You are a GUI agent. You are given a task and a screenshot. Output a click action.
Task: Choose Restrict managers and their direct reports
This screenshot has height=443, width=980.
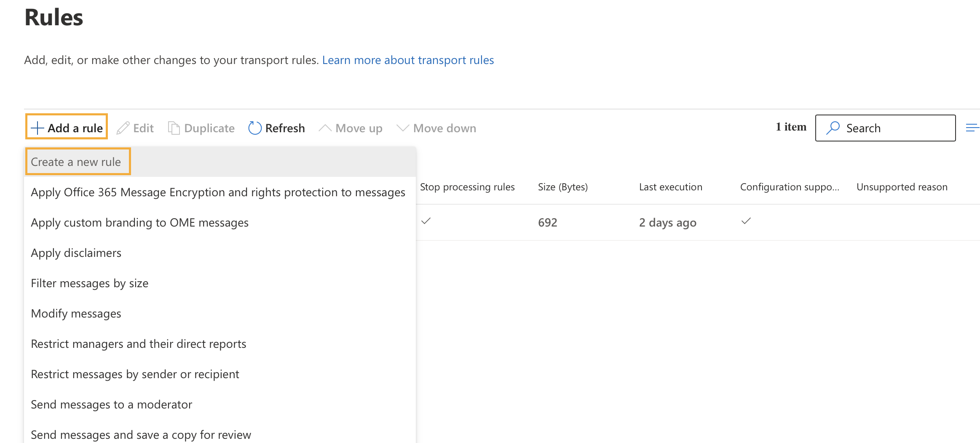tap(138, 344)
